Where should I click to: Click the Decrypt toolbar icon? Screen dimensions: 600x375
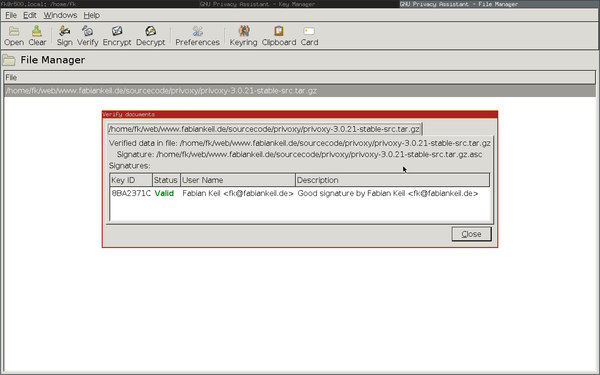tap(150, 36)
